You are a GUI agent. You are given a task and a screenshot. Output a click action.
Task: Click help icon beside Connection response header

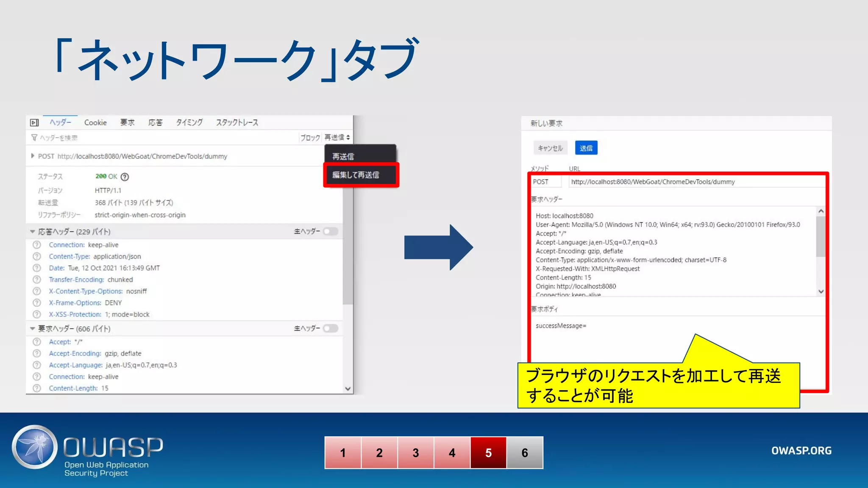37,245
